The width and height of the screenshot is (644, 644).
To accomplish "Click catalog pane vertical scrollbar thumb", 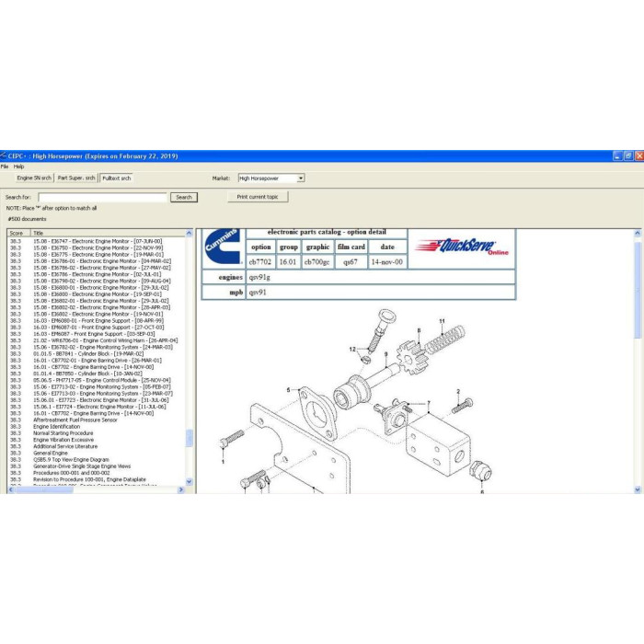I will [638, 290].
